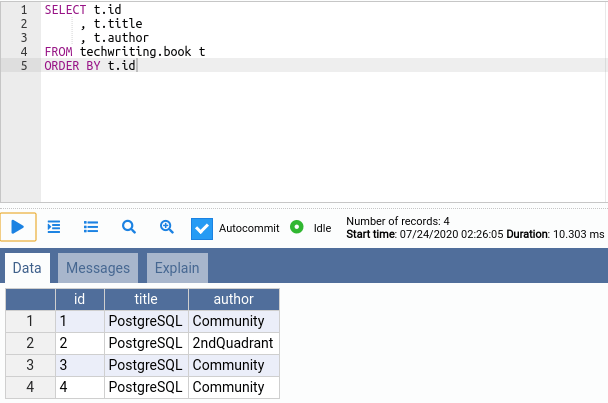Click the title column header
The image size is (608, 403).
click(x=145, y=299)
